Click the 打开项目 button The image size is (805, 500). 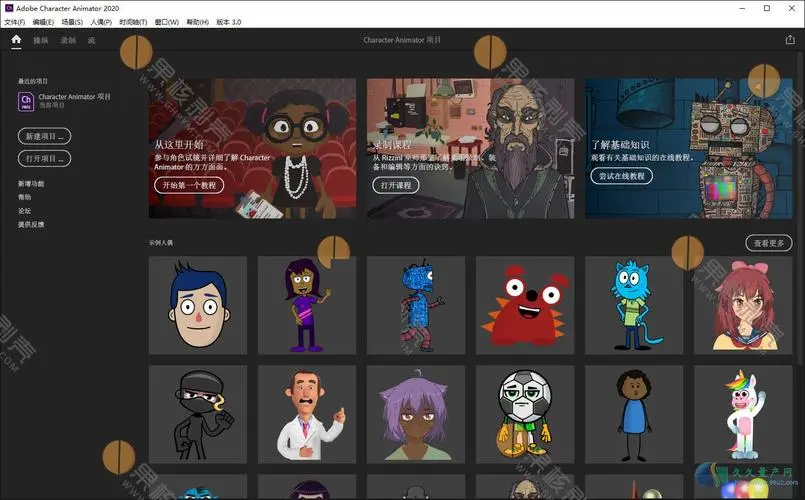[44, 159]
